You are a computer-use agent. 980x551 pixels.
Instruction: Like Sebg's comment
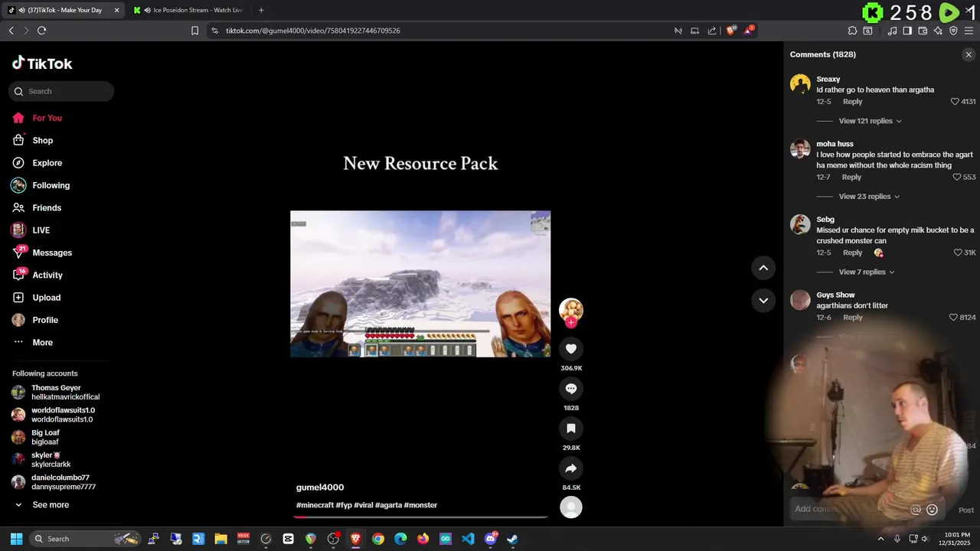pos(957,253)
